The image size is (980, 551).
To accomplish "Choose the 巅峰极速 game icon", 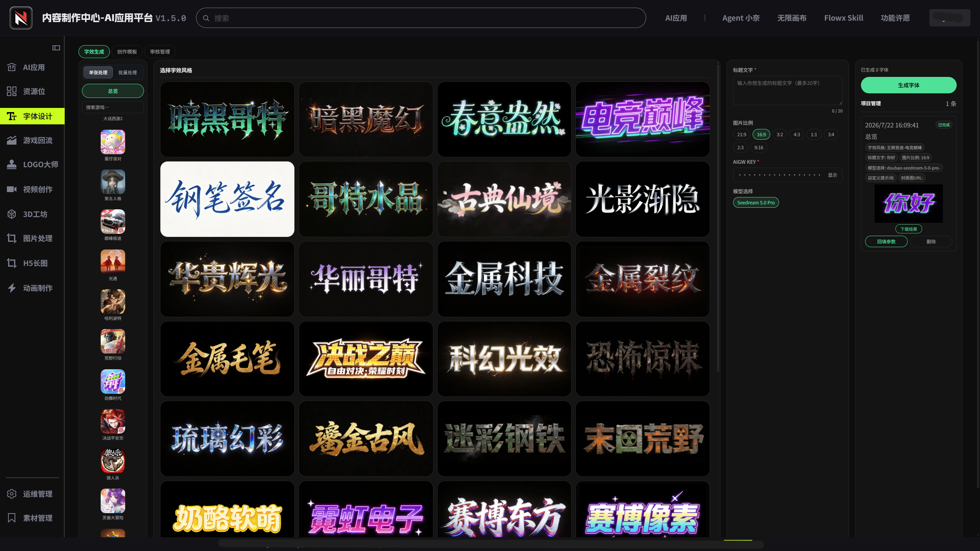I will [113, 222].
